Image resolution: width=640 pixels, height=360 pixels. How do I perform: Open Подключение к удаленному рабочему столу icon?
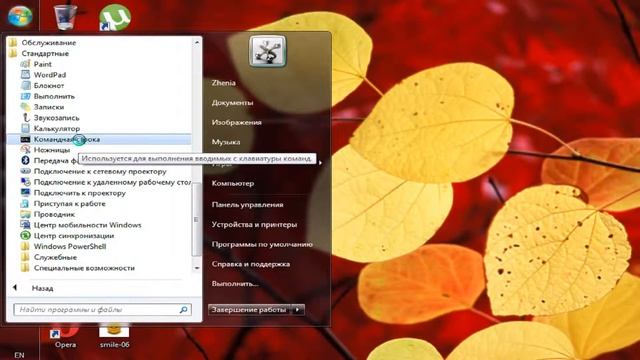[25, 182]
